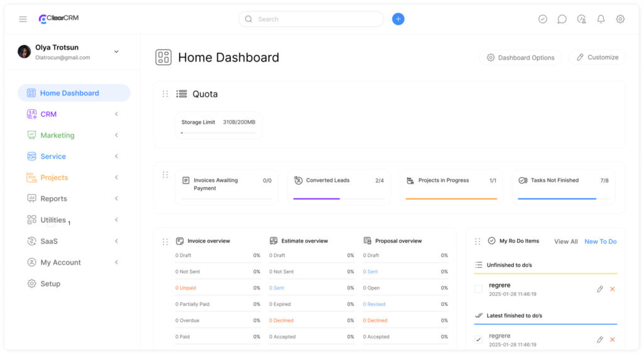
Task: Delete the unfinished regrere to-do item
Action: point(613,289)
